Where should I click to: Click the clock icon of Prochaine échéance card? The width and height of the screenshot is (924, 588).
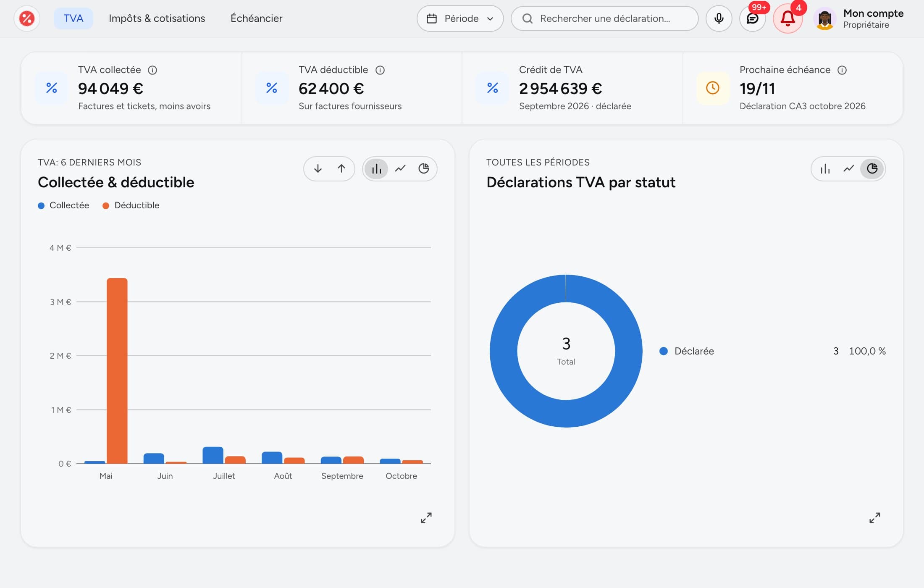pyautogui.click(x=713, y=88)
